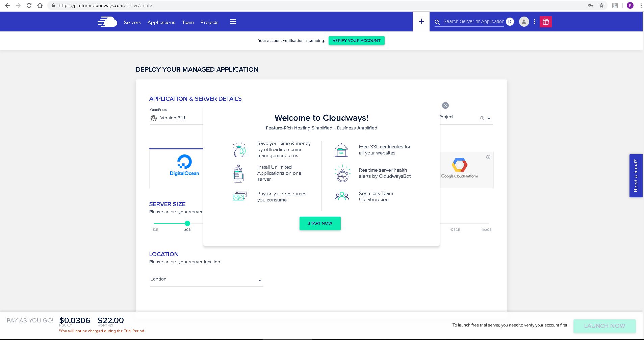This screenshot has width=644, height=340.
Task: Click the WordPress logo icon
Action: (x=154, y=118)
